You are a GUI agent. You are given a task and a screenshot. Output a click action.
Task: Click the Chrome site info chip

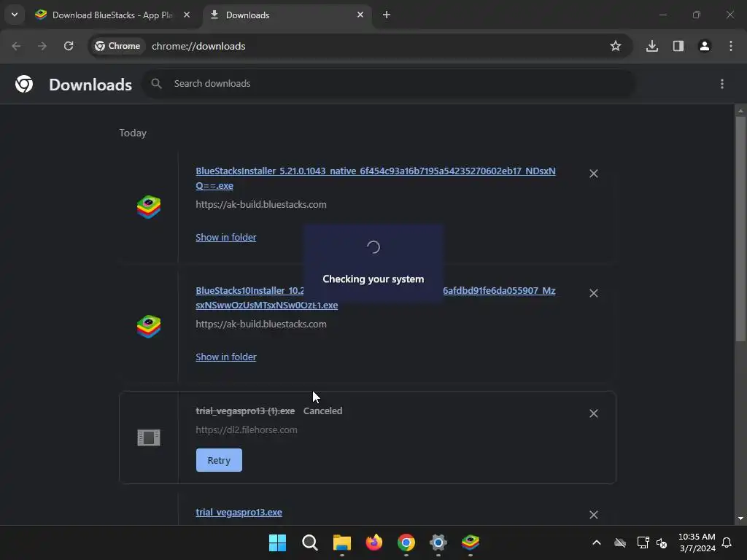(117, 46)
